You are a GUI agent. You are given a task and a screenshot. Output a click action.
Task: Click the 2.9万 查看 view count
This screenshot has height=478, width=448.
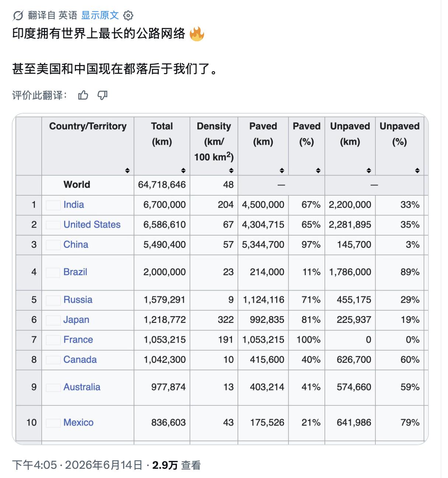click(x=176, y=465)
